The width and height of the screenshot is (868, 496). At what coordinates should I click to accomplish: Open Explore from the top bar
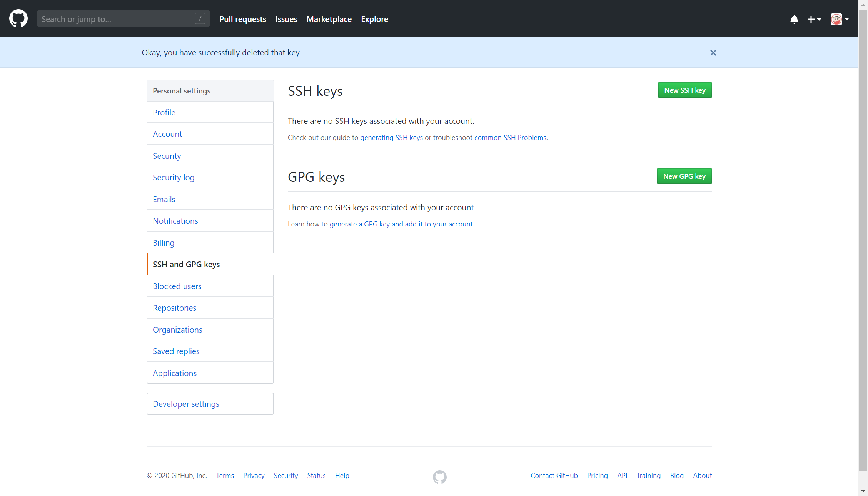374,19
